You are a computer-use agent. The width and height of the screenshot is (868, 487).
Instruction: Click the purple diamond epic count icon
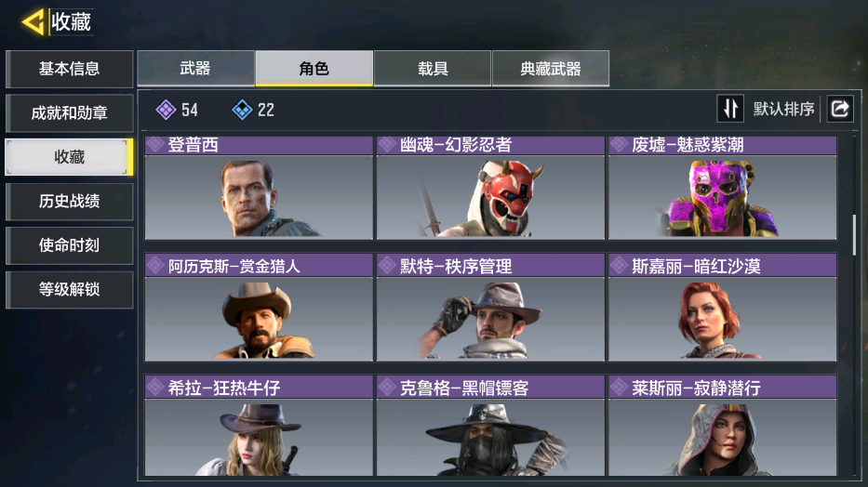pyautogui.click(x=167, y=110)
